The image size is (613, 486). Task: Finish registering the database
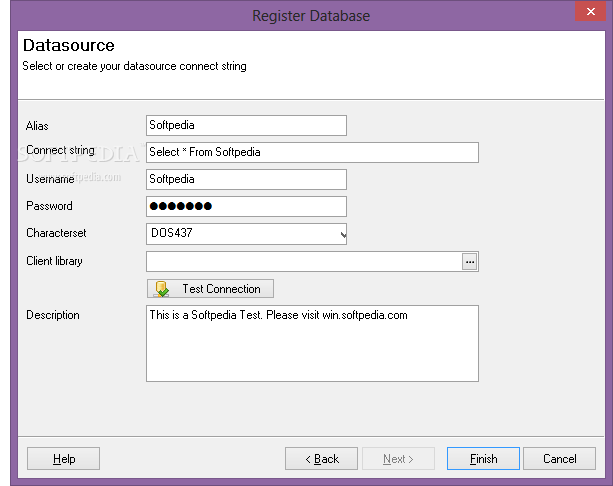[x=483, y=459]
